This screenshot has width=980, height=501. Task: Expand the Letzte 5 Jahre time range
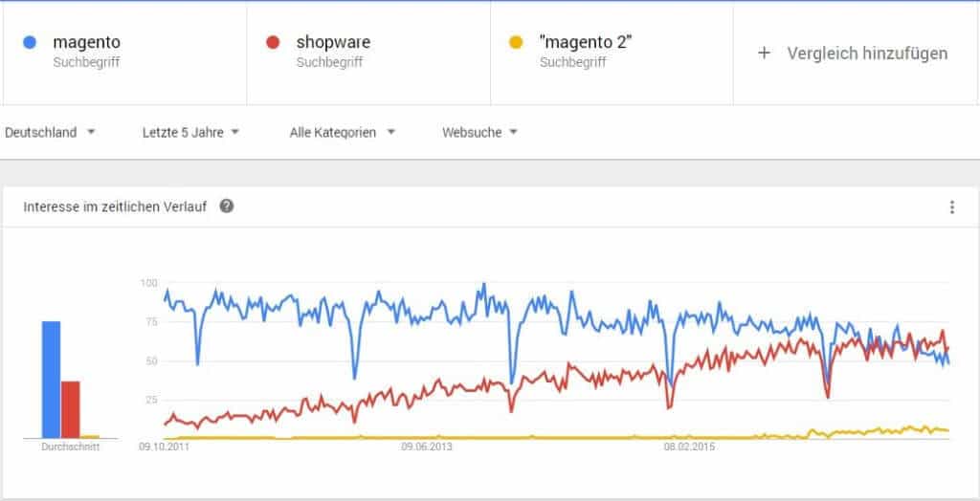click(x=190, y=133)
